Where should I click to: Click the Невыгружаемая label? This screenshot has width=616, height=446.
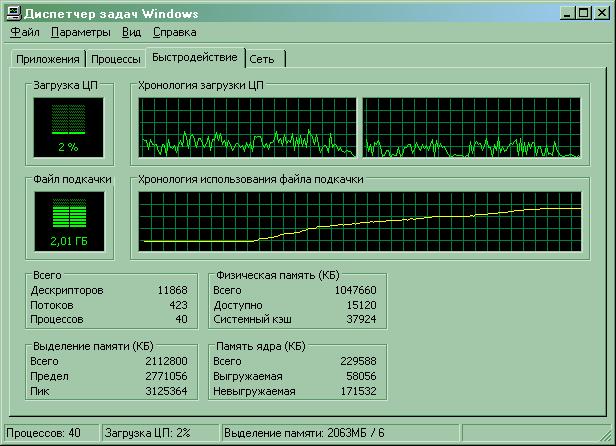click(254, 391)
